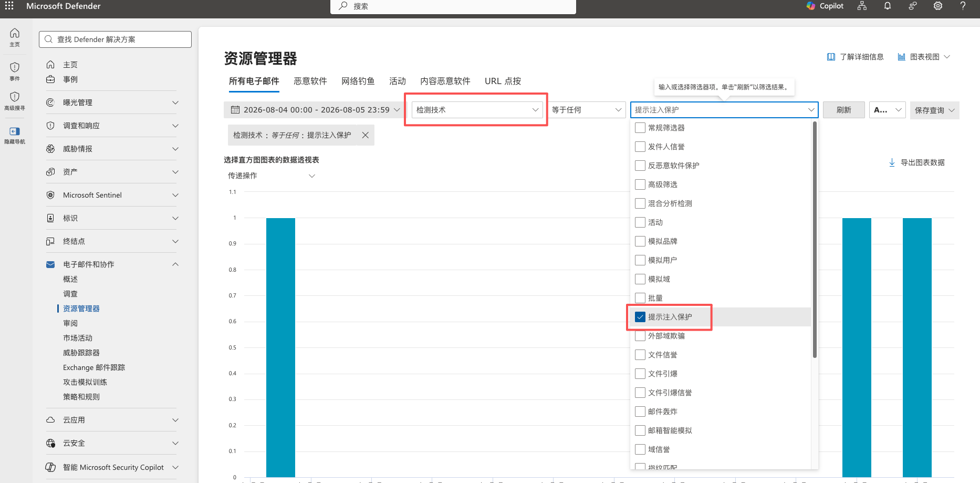The height and width of the screenshot is (483, 980).
Task: Open 策略和规则 in the navigation
Action: (x=81, y=397)
